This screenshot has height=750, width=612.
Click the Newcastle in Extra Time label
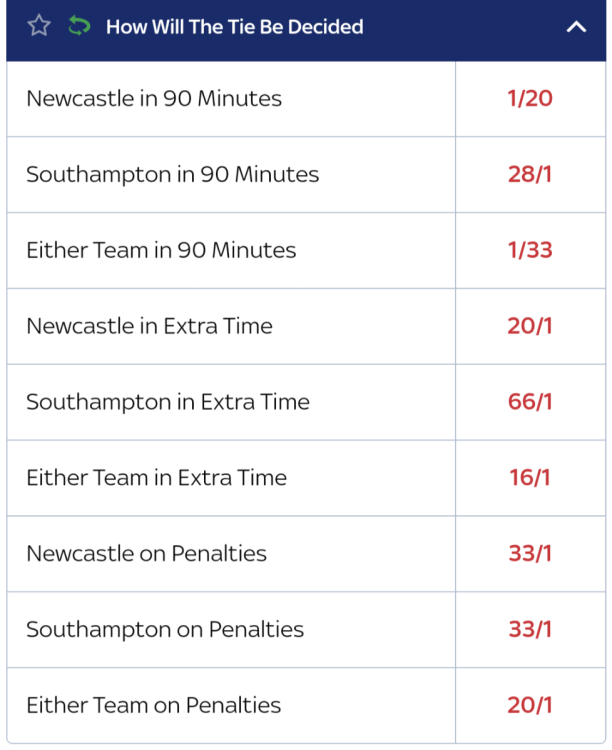tap(149, 326)
